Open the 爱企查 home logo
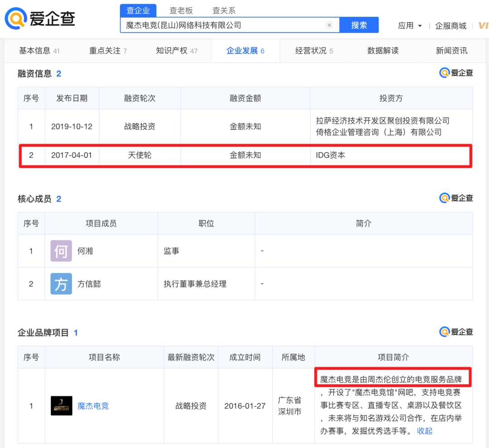Viewport: 489px width, 448px height. pos(40,19)
